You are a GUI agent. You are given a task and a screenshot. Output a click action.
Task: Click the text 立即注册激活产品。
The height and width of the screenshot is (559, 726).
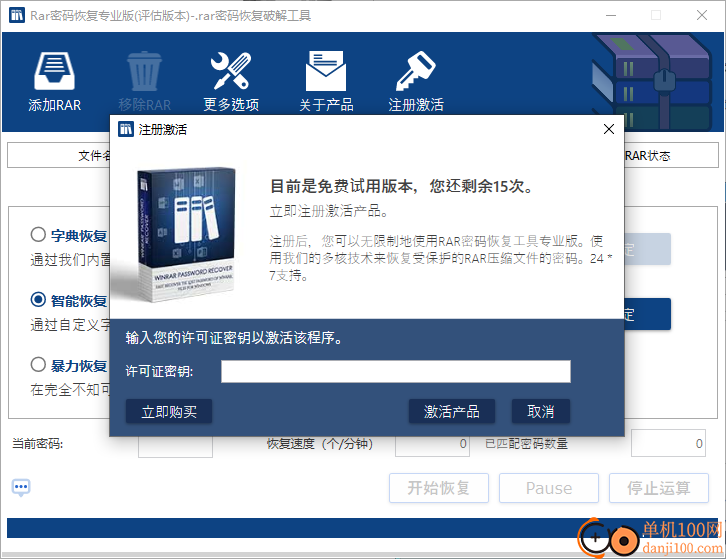329,211
